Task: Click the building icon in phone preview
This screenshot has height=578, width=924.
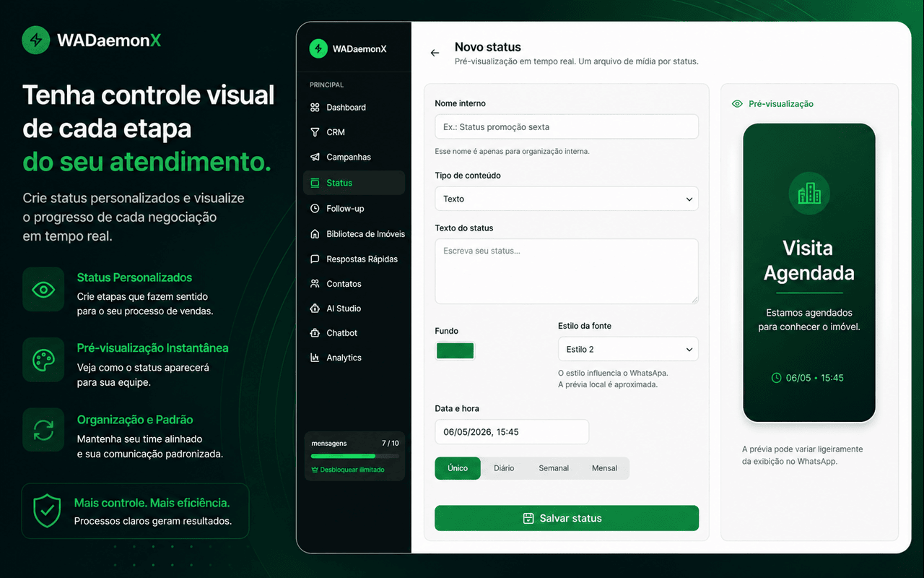Action: point(809,193)
